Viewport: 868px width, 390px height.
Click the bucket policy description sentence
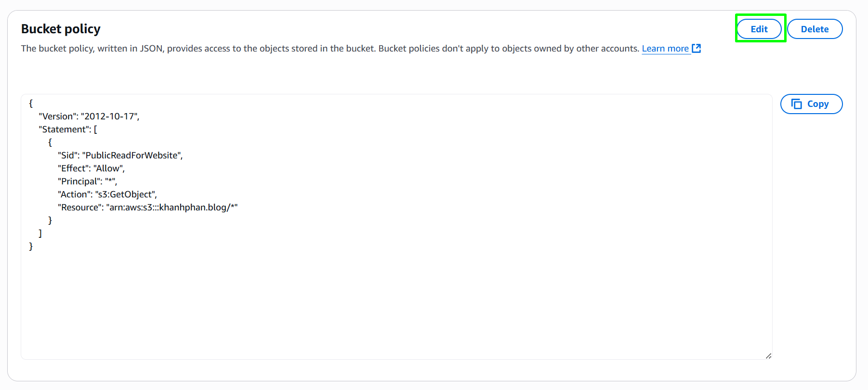point(330,49)
